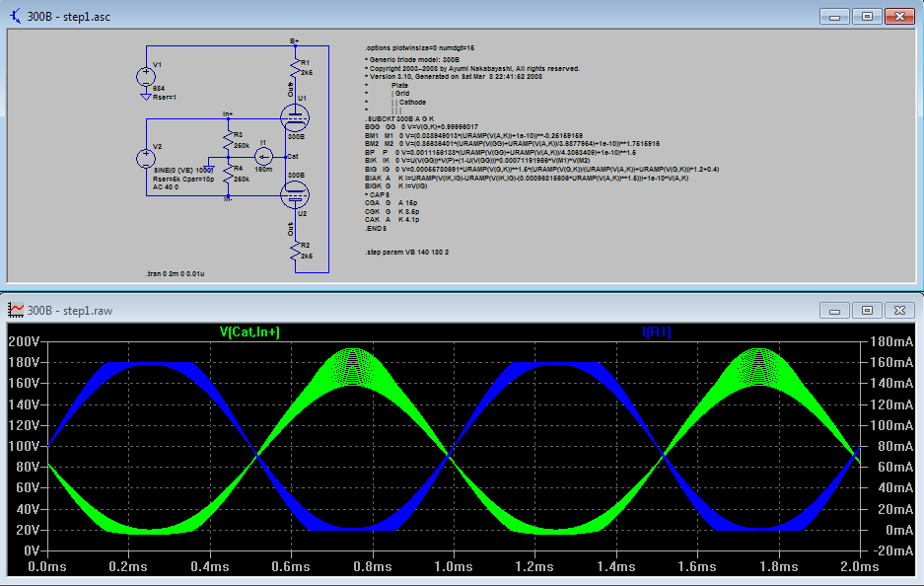The width and height of the screenshot is (924, 586).
Task: Click resistor R4 250k symbol
Action: 227,176
